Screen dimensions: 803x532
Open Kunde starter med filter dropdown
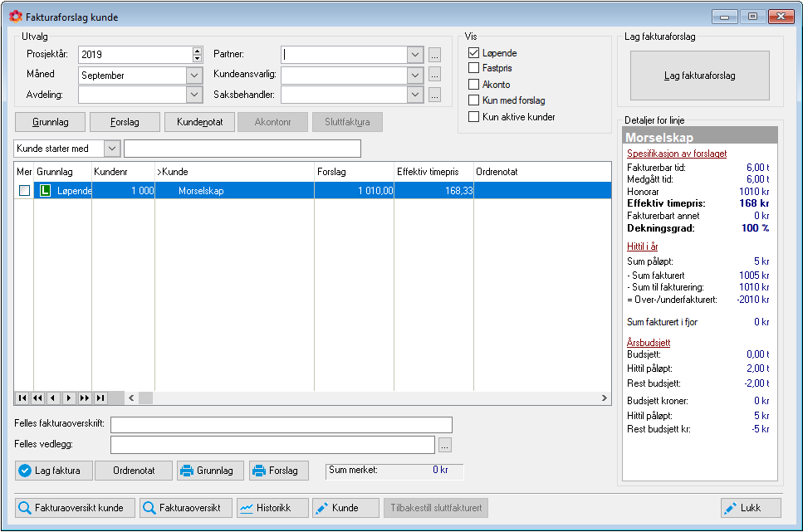pyautogui.click(x=112, y=149)
